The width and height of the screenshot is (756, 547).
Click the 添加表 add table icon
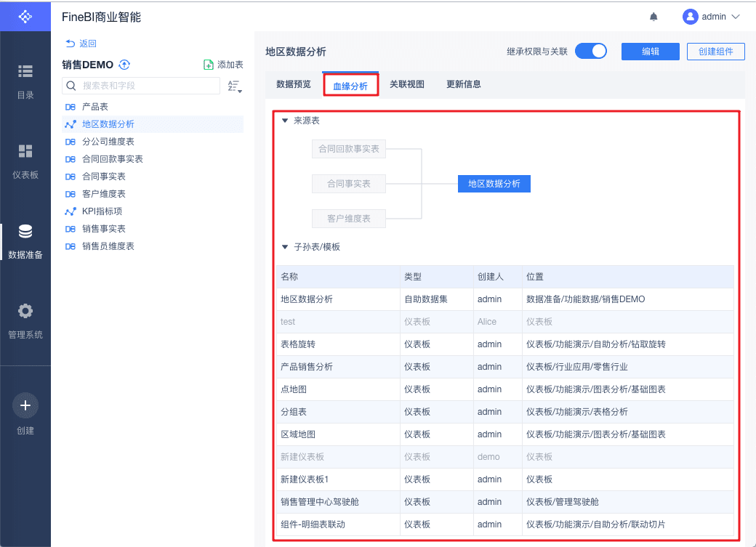209,65
